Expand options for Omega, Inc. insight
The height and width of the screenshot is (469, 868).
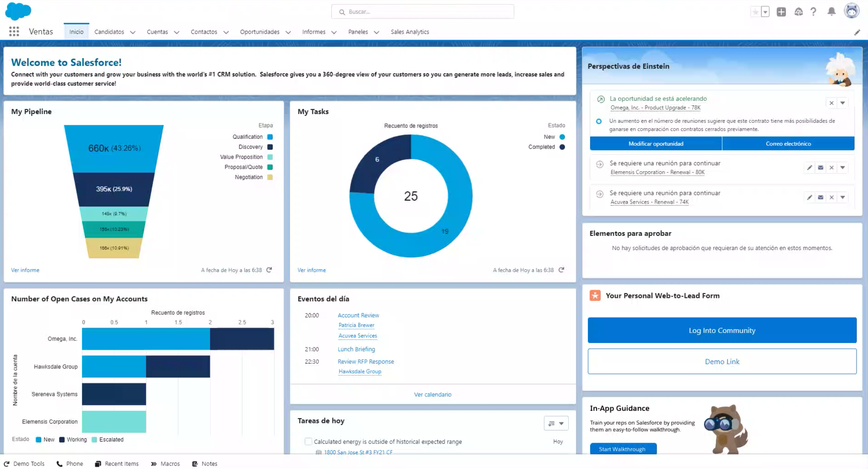(842, 103)
